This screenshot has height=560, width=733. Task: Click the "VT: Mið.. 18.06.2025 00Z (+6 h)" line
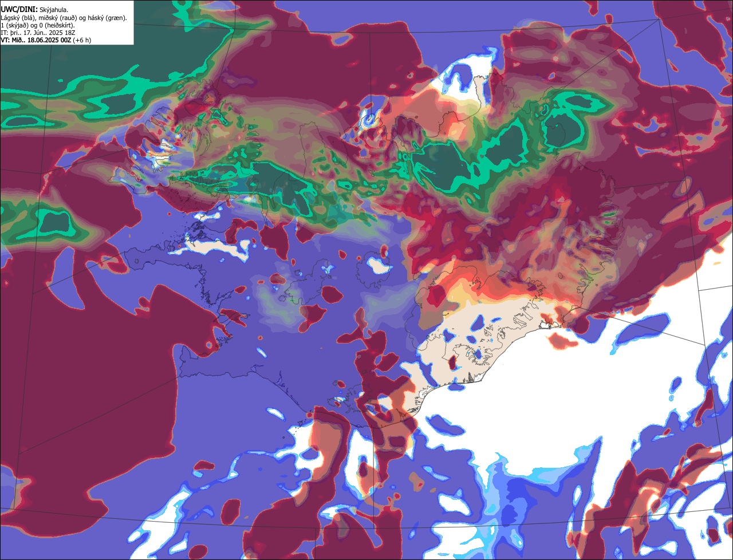pyautogui.click(x=46, y=40)
